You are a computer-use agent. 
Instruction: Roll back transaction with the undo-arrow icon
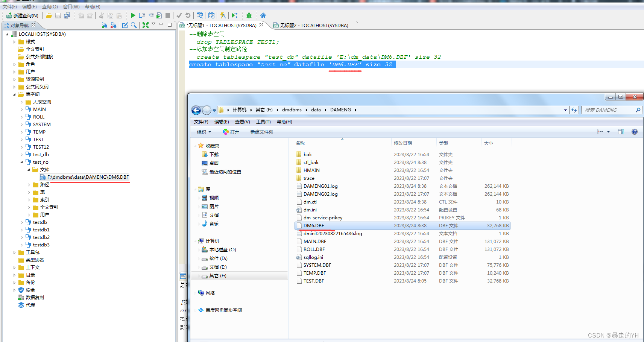pyautogui.click(x=188, y=15)
